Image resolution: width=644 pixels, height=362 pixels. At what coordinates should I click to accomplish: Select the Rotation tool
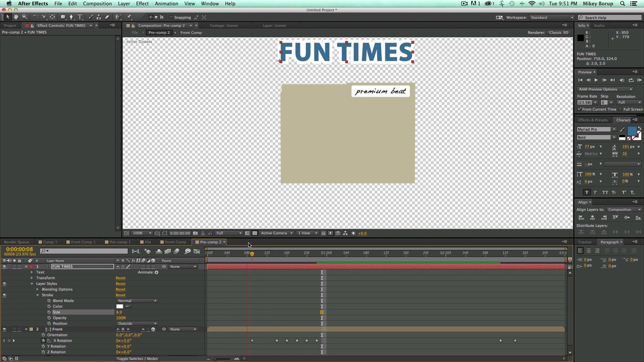point(36,17)
